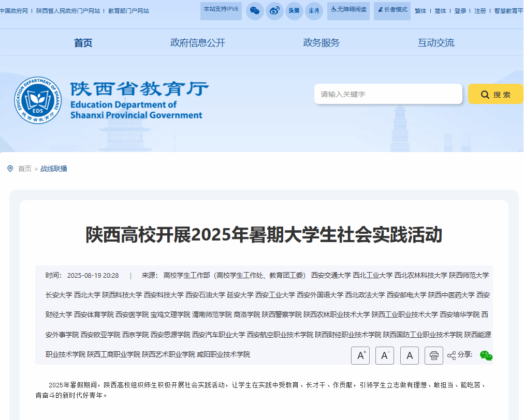Turn on 长者模式 senior mode
524x420 pixels.
(x=392, y=10)
